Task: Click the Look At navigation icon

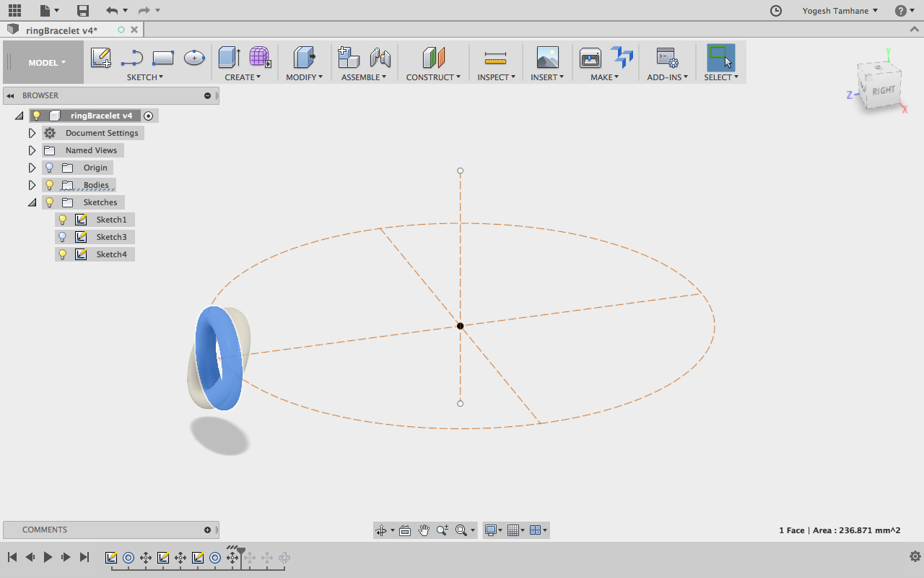Action: coord(405,530)
